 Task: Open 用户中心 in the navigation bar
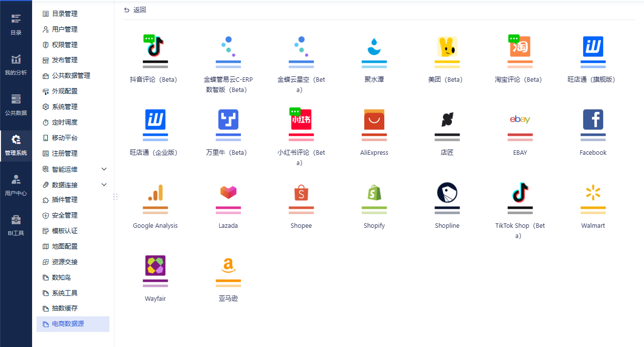16,185
